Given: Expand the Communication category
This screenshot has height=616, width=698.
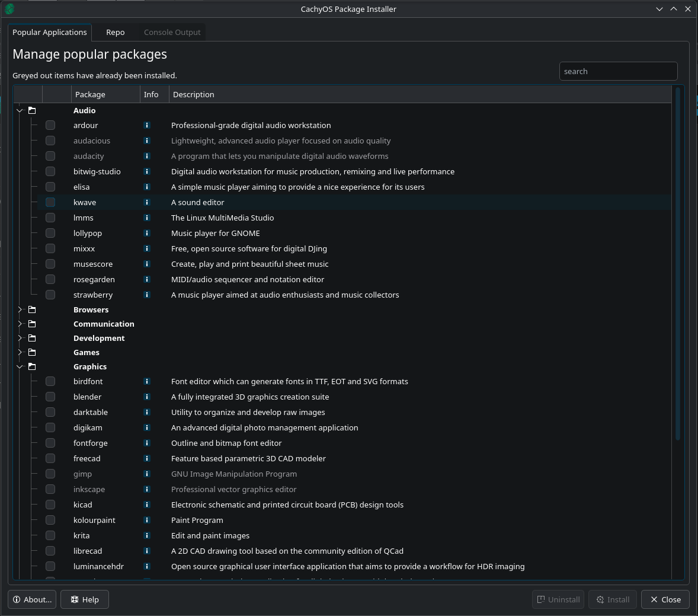Looking at the screenshot, I should tap(20, 324).
